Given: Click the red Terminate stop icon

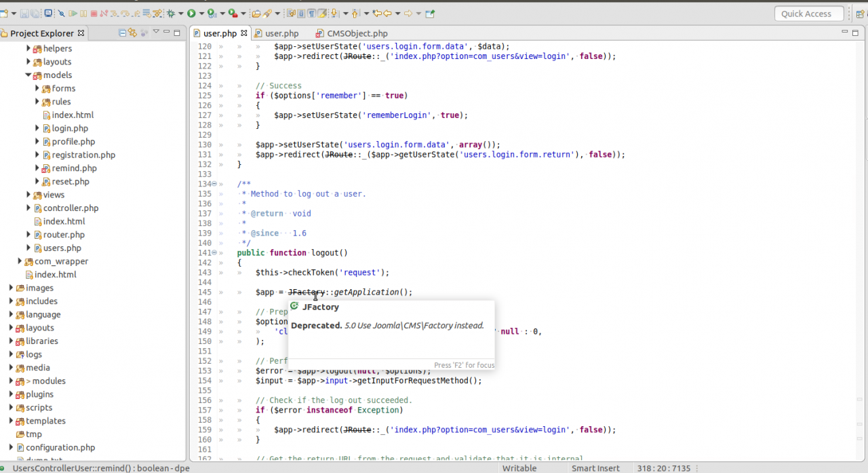Looking at the screenshot, I should tap(94, 13).
